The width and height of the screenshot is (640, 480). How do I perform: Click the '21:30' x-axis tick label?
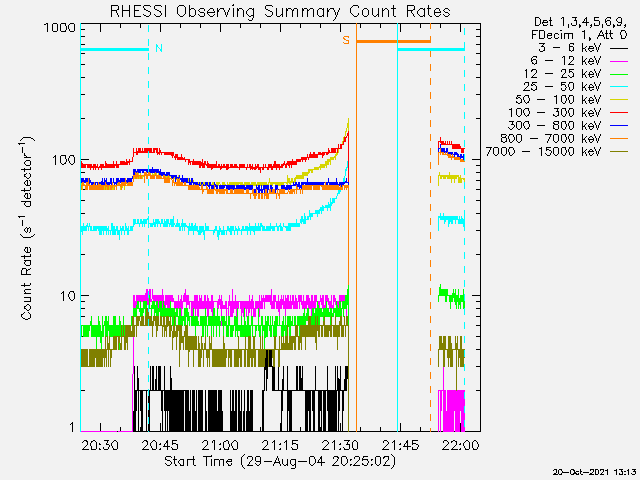point(340,445)
